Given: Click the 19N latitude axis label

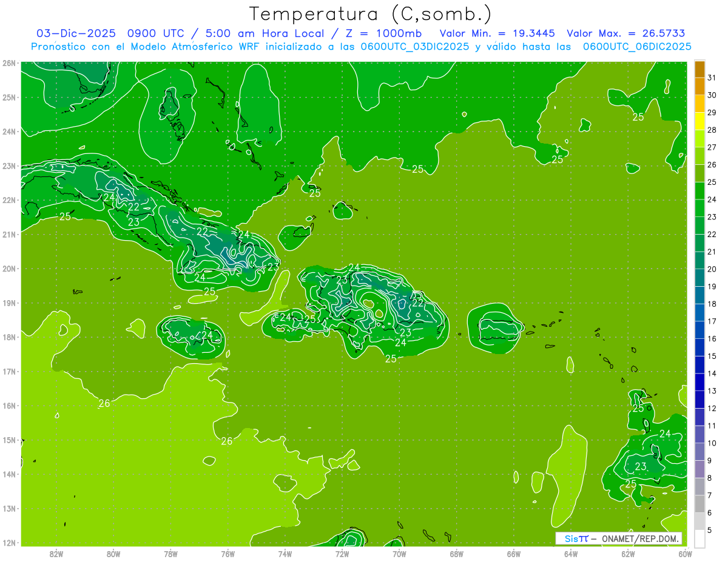Looking at the screenshot, I should click(x=8, y=303).
